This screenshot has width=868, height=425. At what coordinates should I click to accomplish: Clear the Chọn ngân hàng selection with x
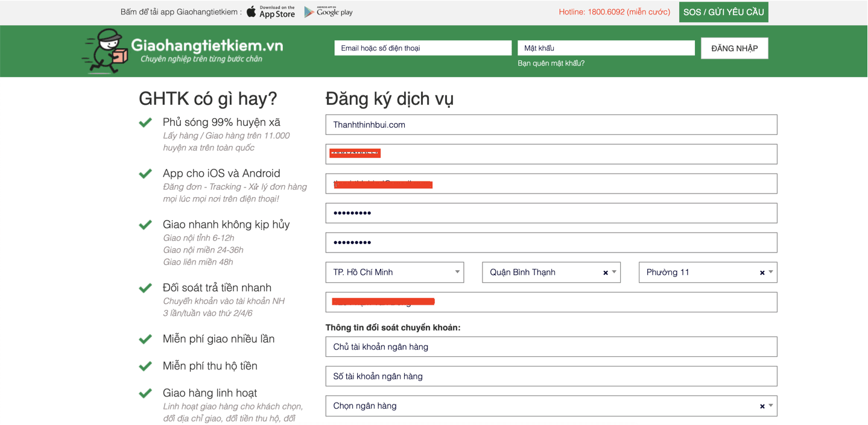click(x=762, y=406)
